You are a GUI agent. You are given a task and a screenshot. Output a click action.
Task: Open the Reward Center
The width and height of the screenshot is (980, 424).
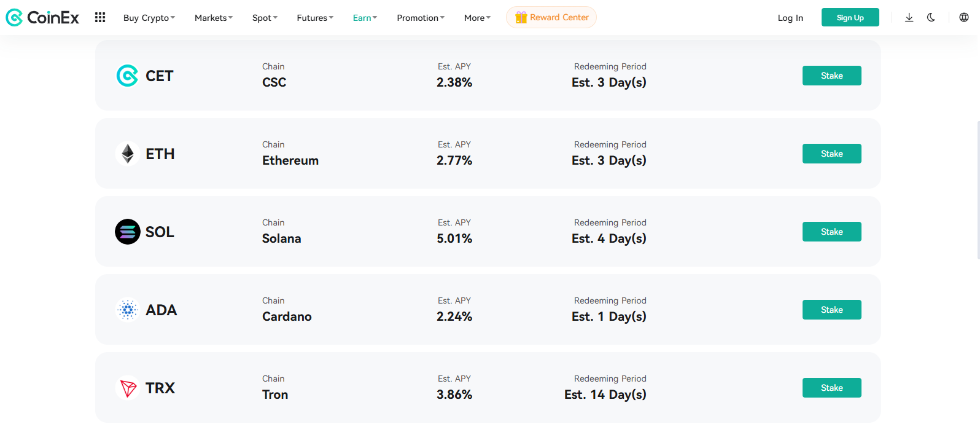click(x=551, y=17)
